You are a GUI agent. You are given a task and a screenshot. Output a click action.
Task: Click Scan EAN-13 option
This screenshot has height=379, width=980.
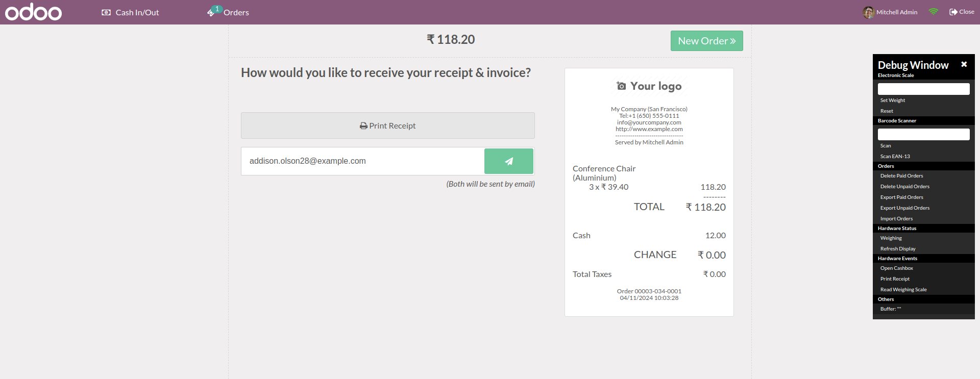coord(895,157)
